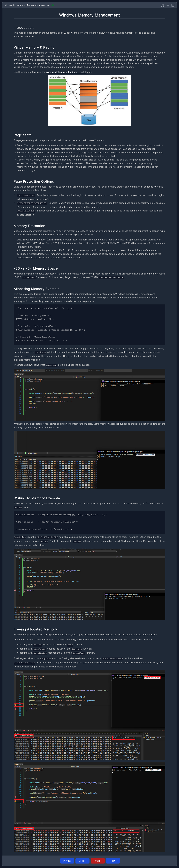Select the PAGE_NOACCESS constant
The image size is (179, 868).
click(26, 196)
